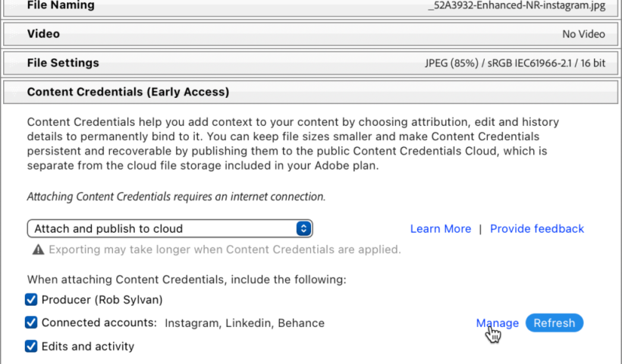622x364 pixels.
Task: Toggle the Connected accounts checkbox
Action: 31,322
